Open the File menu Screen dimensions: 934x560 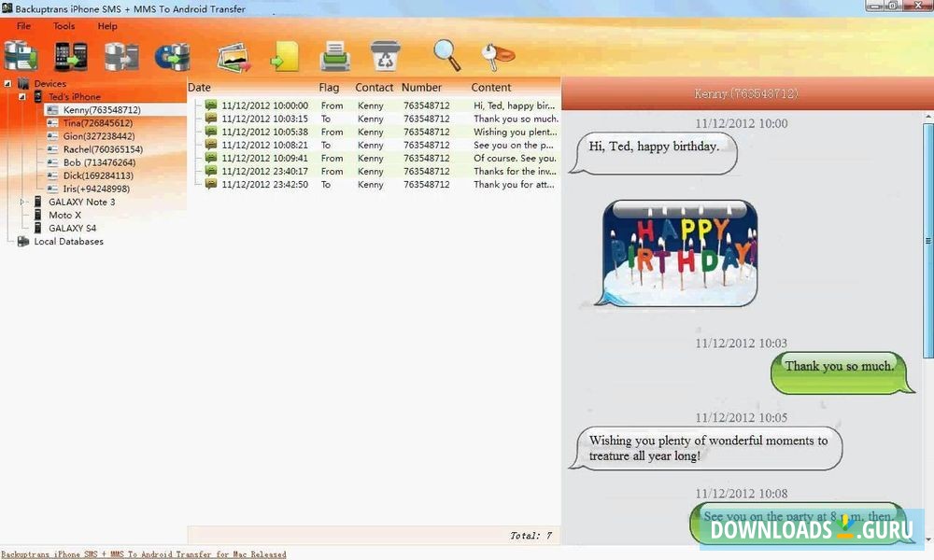click(x=24, y=26)
